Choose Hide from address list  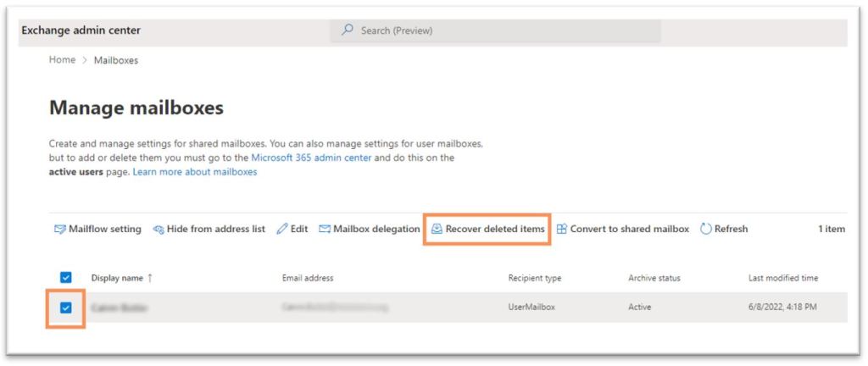pyautogui.click(x=209, y=229)
